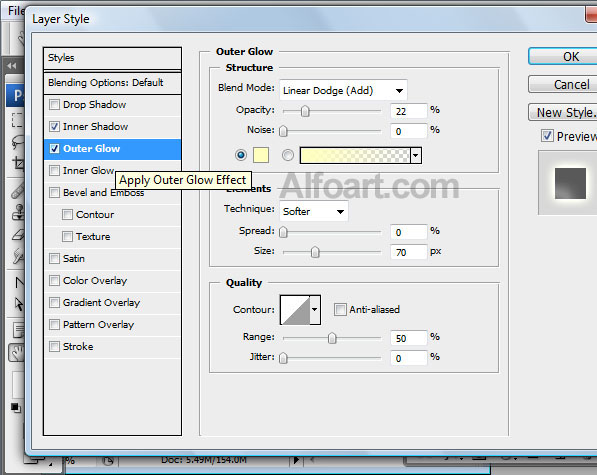Open the Stroke style entry
The image size is (597, 475).
(x=112, y=346)
